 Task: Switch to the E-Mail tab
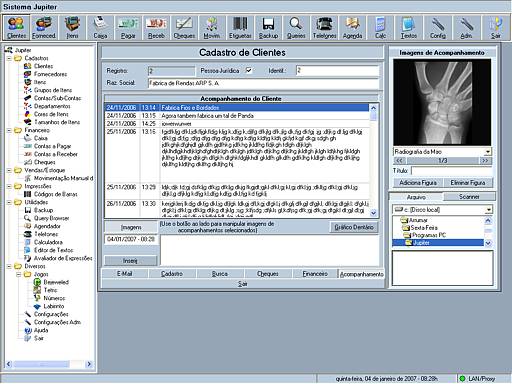(124, 274)
